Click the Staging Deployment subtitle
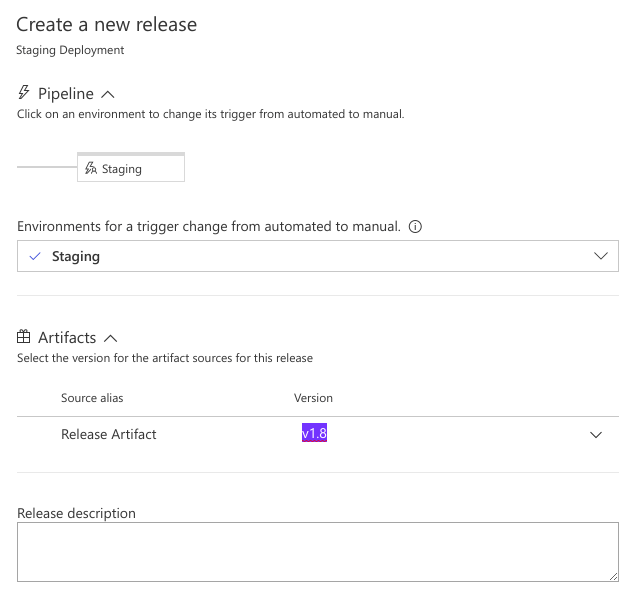Screen dimensions: 637x600 tap(70, 49)
